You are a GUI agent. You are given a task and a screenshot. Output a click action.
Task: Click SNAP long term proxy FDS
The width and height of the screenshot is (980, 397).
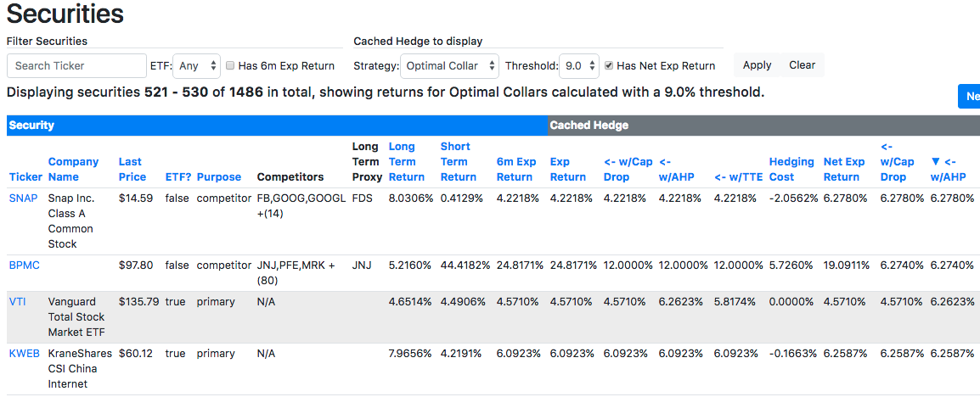click(x=362, y=198)
